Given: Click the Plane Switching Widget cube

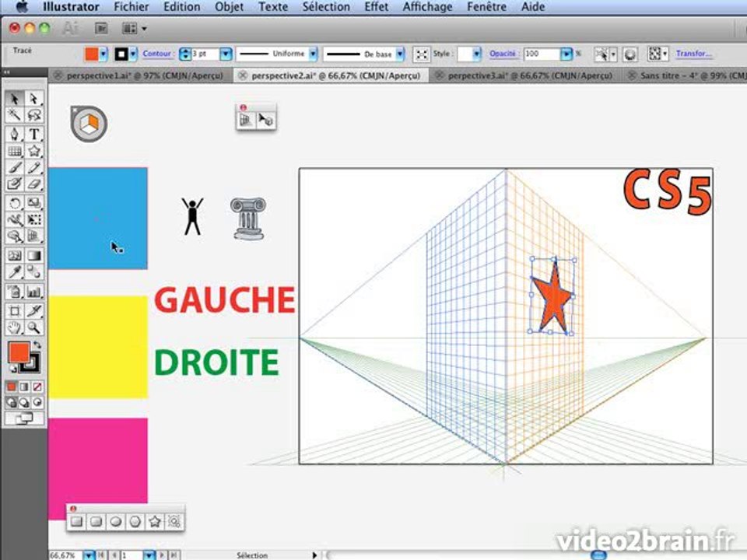Looking at the screenshot, I should (89, 124).
